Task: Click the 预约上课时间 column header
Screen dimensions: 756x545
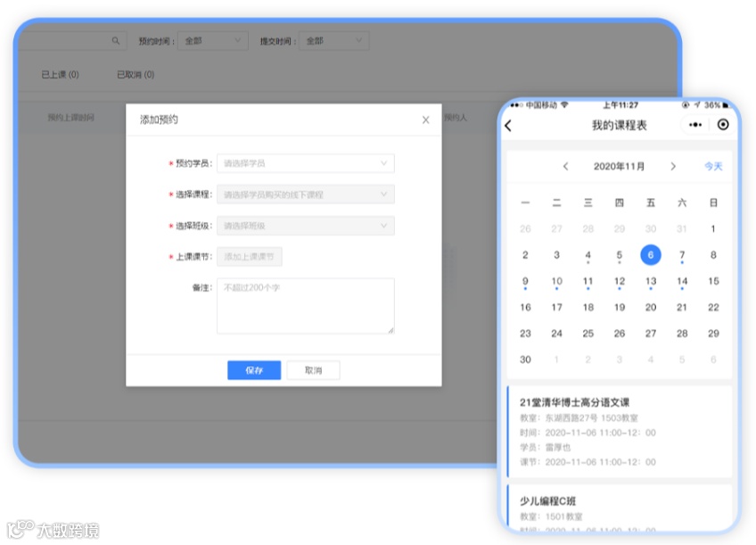Action: point(71,117)
